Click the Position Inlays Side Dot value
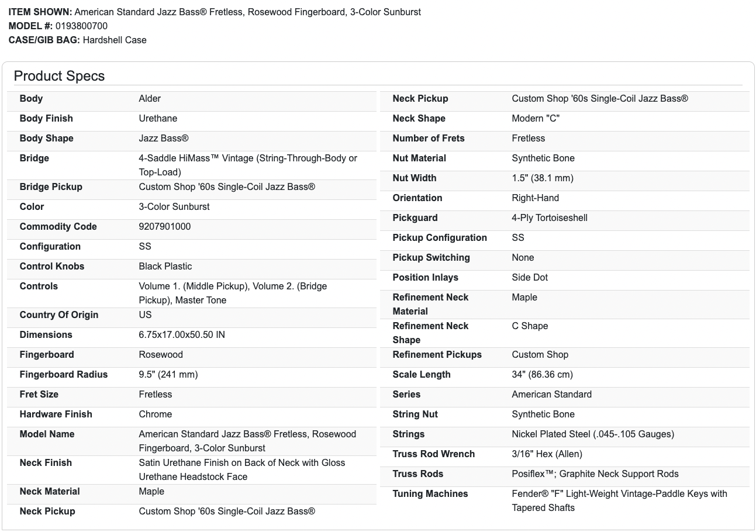Viewport: 756px width, 532px height. [530, 277]
